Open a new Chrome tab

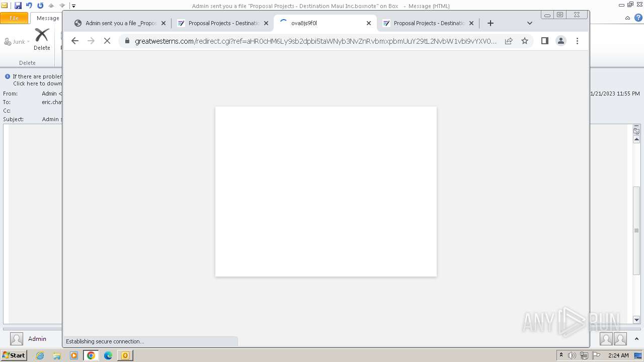coord(491,23)
